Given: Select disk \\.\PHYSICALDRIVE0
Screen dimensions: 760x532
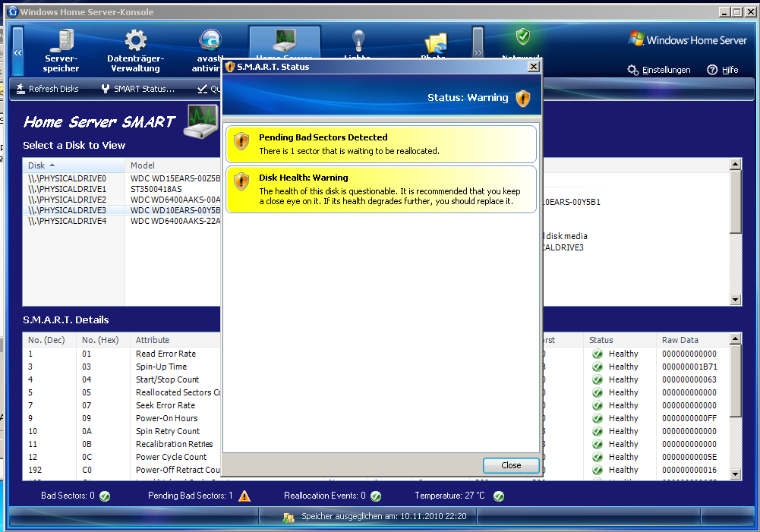Looking at the screenshot, I should point(68,179).
